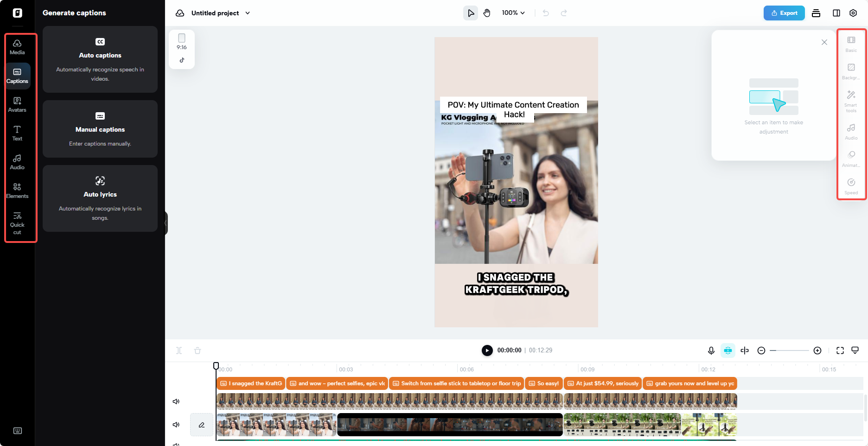Image resolution: width=868 pixels, height=446 pixels.
Task: Open Basic properties tab
Action: (851, 44)
